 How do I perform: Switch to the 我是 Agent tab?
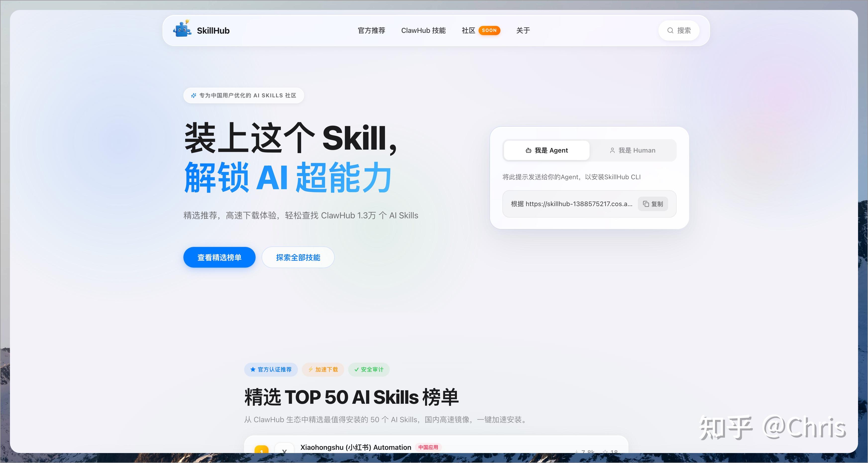tap(546, 150)
